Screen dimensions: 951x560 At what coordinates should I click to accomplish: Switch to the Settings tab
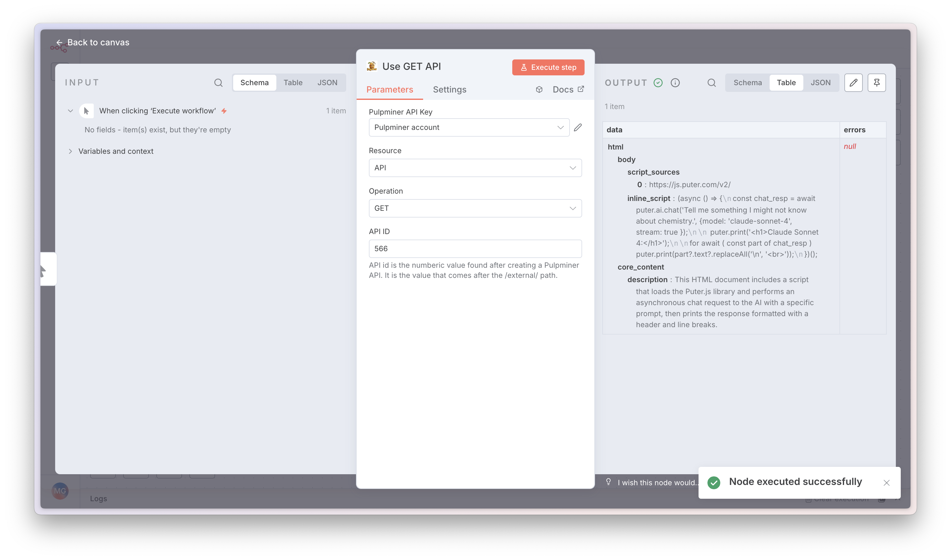[449, 89]
